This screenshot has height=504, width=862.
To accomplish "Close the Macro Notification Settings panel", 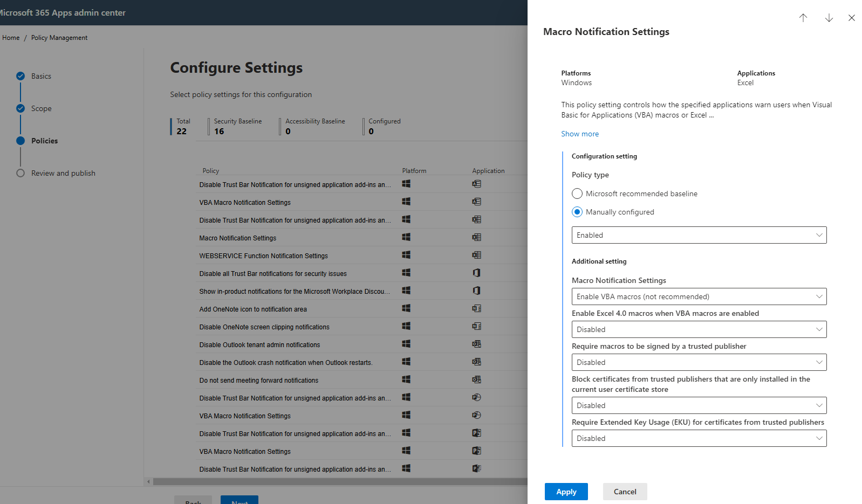I will [851, 18].
